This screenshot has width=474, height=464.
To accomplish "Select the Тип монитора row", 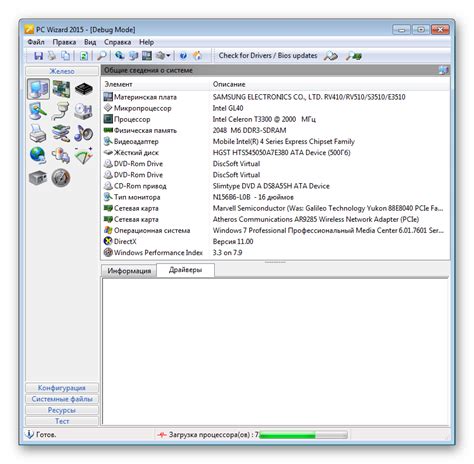I will [275, 197].
